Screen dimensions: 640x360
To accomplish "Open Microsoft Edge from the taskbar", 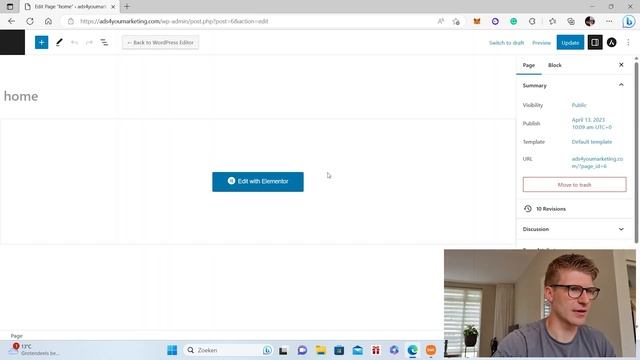I will pos(412,350).
